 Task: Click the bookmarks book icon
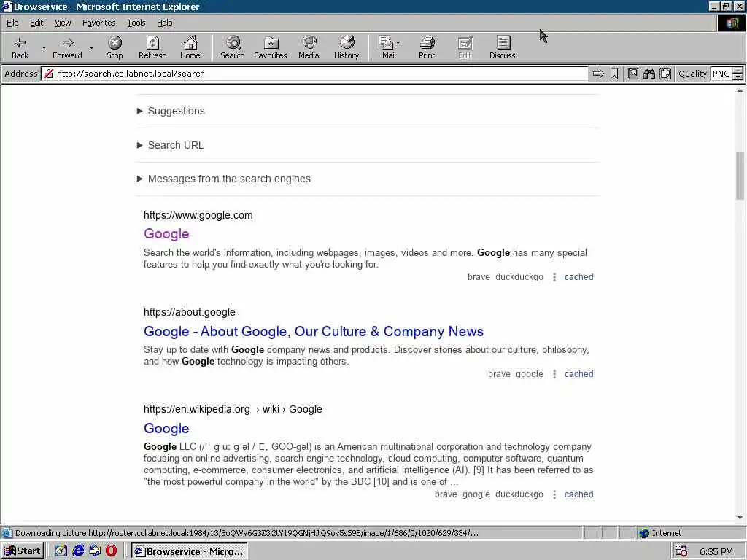coord(632,74)
